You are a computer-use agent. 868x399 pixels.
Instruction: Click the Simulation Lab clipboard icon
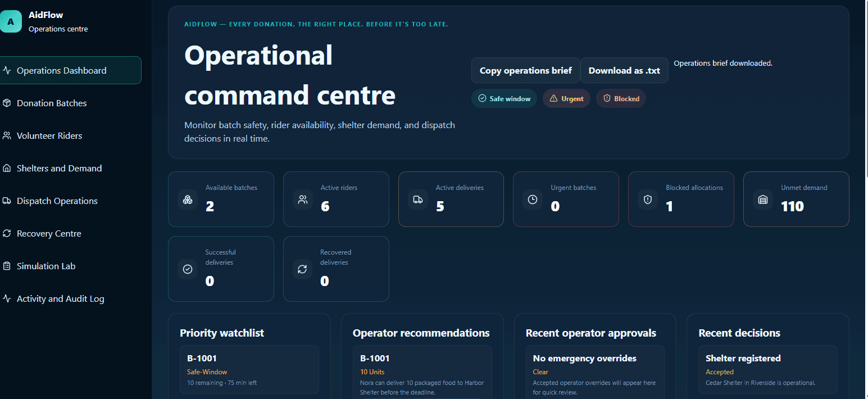tap(7, 266)
